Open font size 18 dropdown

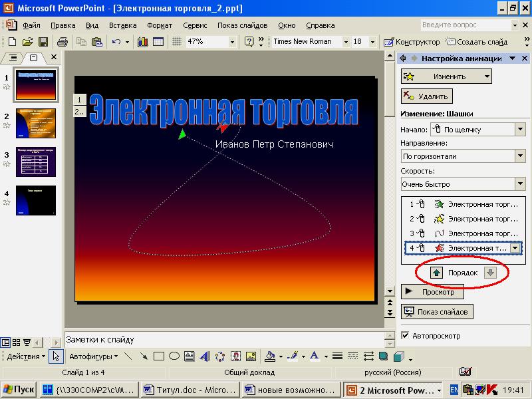click(x=372, y=42)
